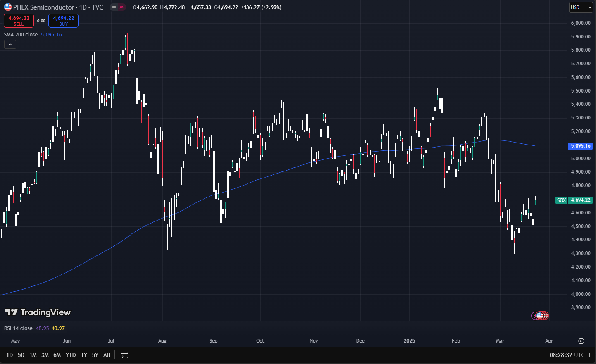596x364 pixels.
Task: Click the high price H4,722.48 value
Action: [172, 7]
